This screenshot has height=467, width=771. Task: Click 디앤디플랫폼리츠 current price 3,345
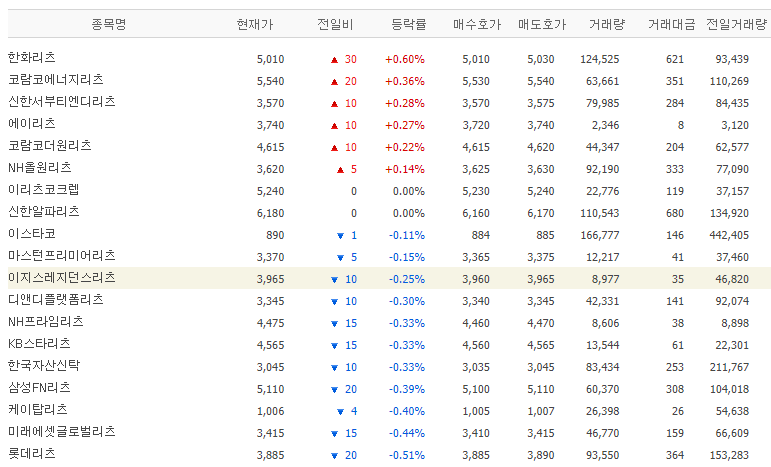pos(270,301)
